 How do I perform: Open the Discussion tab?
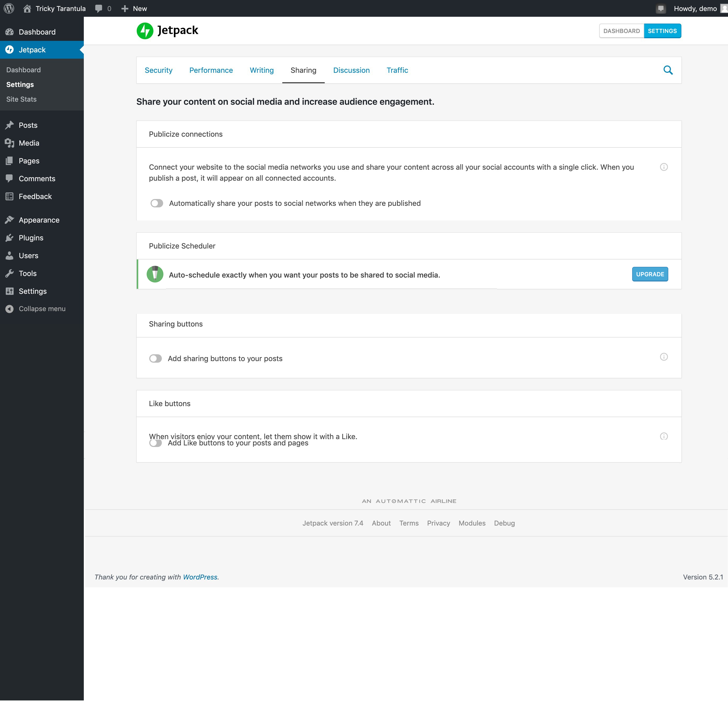pyautogui.click(x=351, y=70)
